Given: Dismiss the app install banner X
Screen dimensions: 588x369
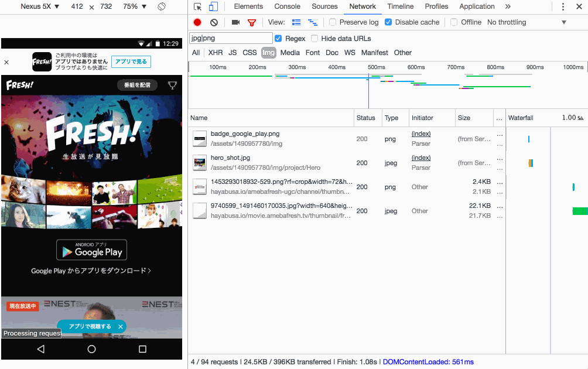Looking at the screenshot, I should [6, 62].
